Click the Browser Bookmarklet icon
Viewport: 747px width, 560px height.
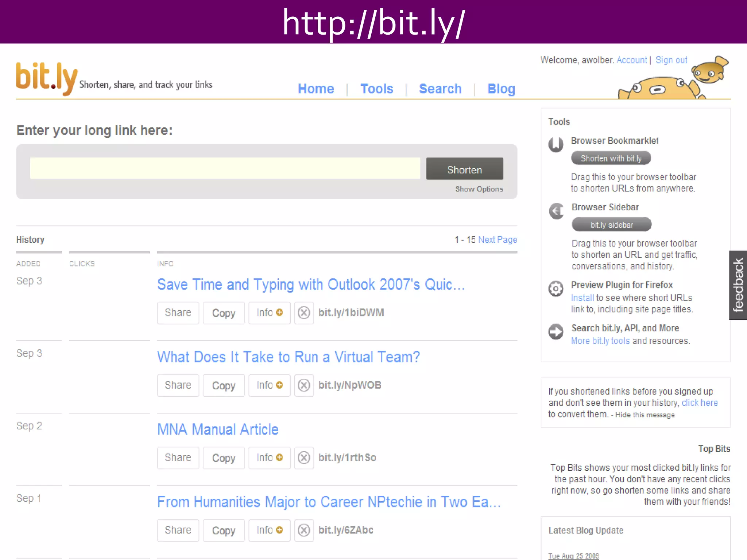point(556,144)
